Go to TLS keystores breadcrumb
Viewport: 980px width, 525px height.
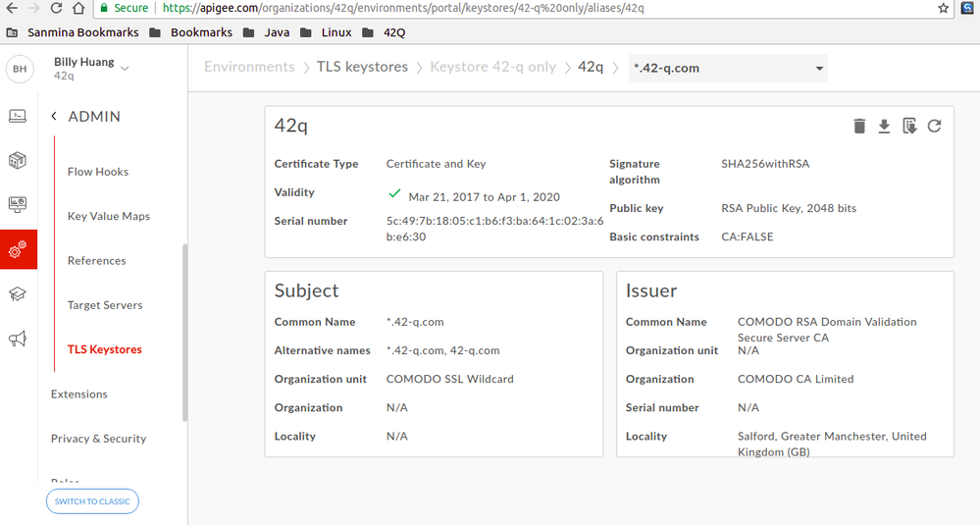(363, 67)
